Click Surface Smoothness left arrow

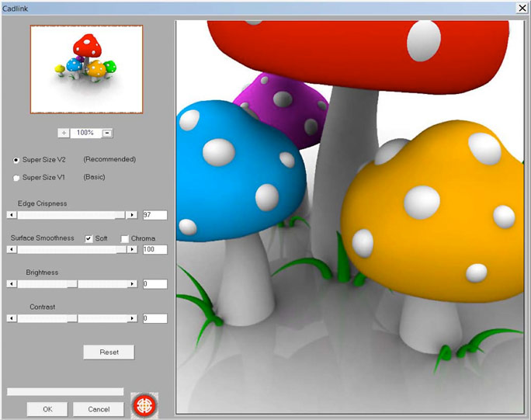point(12,249)
